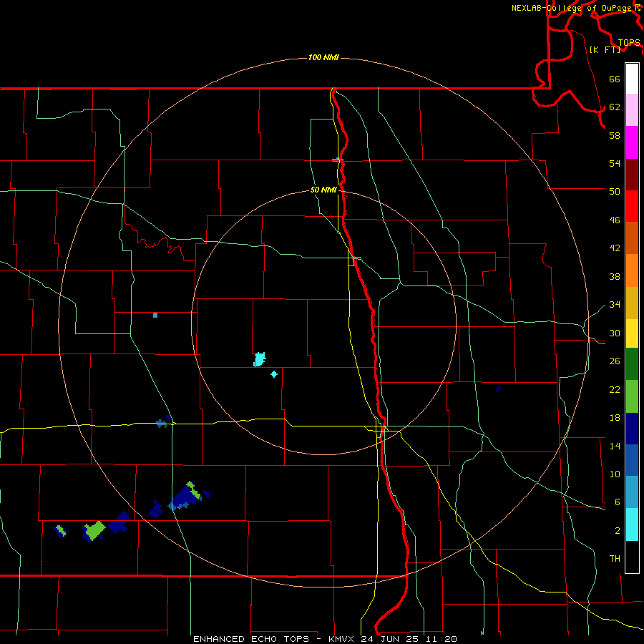Image resolution: width=644 pixels, height=644 pixels.
Task: Click the legend value 26
Action: (x=615, y=361)
